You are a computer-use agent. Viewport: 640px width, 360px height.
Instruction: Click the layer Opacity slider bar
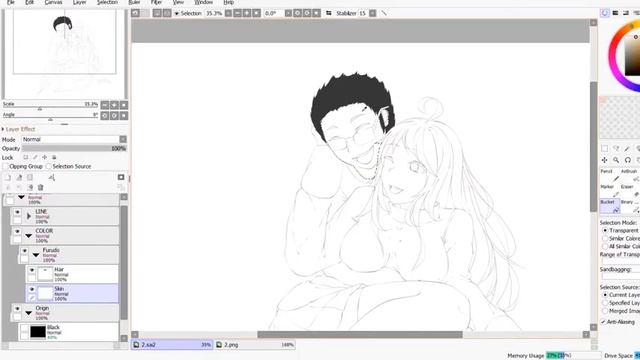74,149
